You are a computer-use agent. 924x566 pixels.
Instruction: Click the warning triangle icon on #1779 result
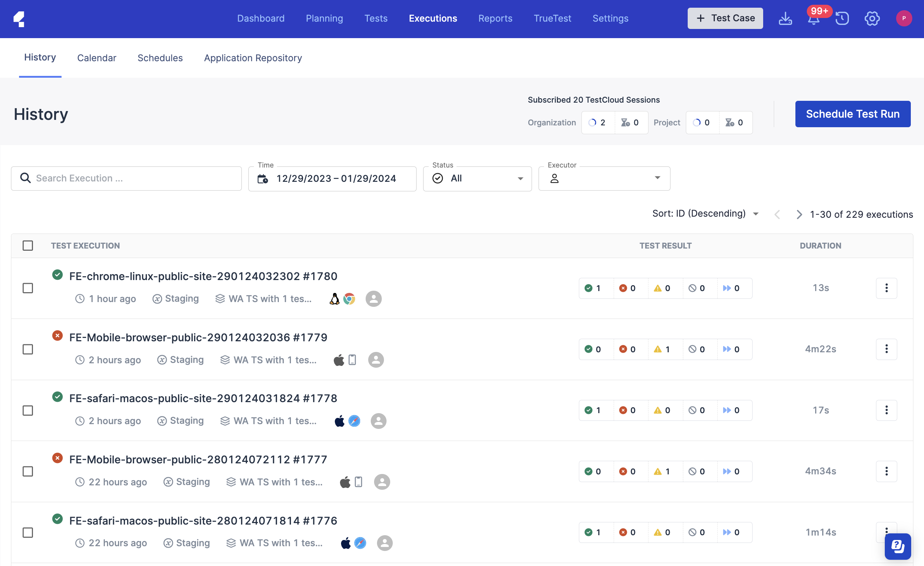point(658,349)
